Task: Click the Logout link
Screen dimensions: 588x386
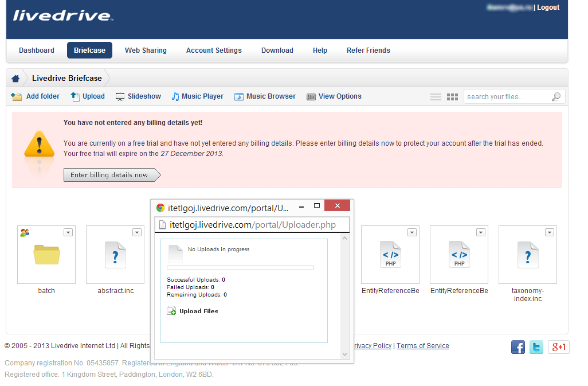Action: click(x=548, y=7)
